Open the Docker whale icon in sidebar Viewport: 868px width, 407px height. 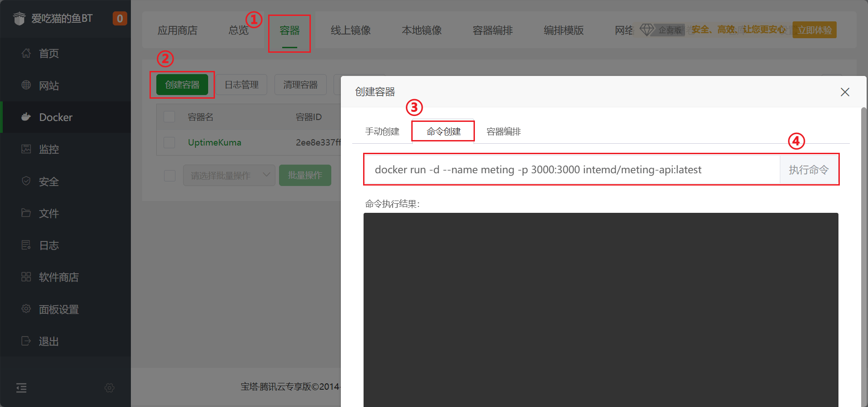(x=26, y=117)
